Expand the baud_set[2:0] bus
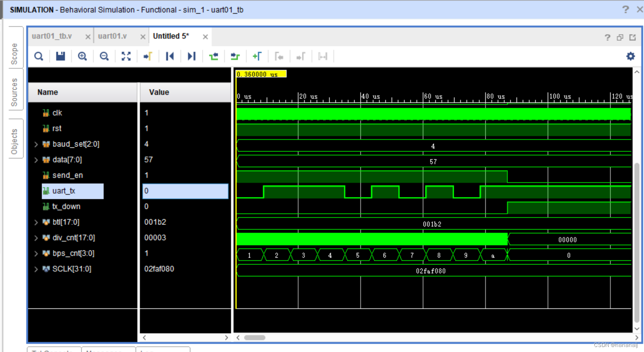 click(x=36, y=144)
